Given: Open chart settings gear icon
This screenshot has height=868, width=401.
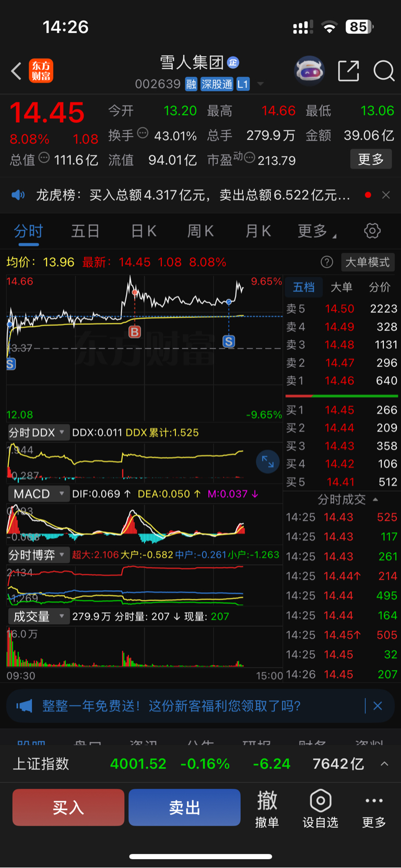Looking at the screenshot, I should (372, 231).
